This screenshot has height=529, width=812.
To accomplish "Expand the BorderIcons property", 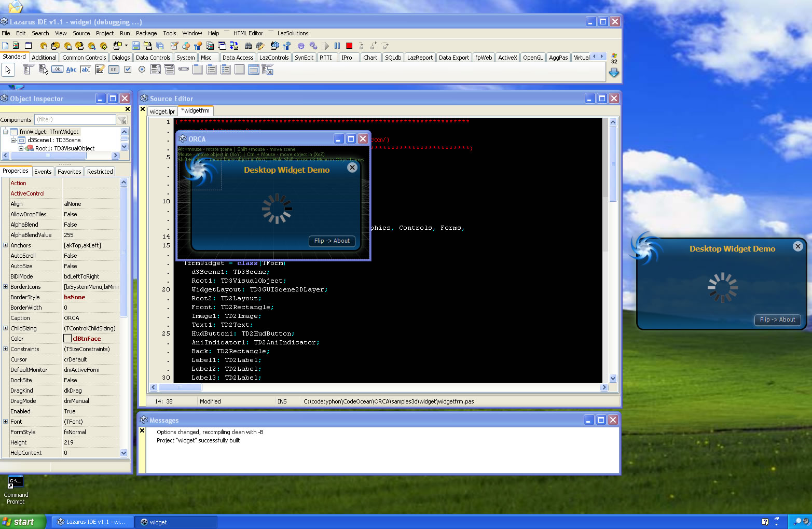I will [5, 287].
